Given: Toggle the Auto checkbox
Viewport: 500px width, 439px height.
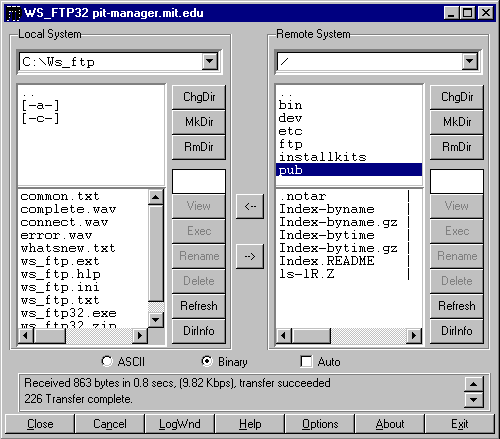Looking at the screenshot, I should click(x=306, y=361).
